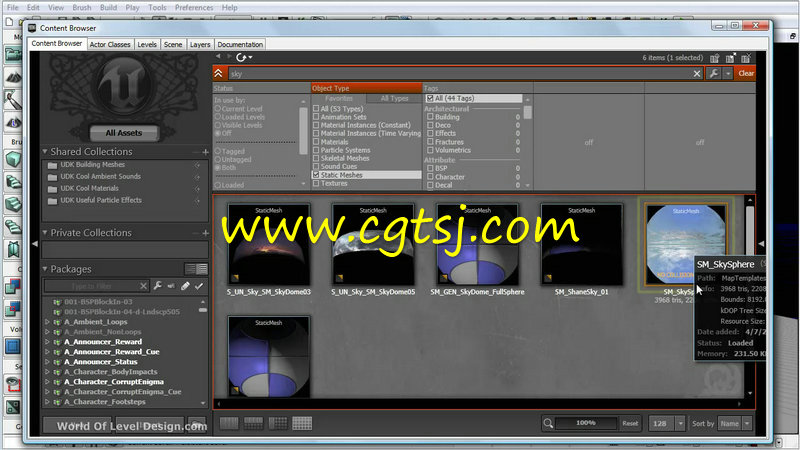Clear the package filter X icon

(143, 286)
